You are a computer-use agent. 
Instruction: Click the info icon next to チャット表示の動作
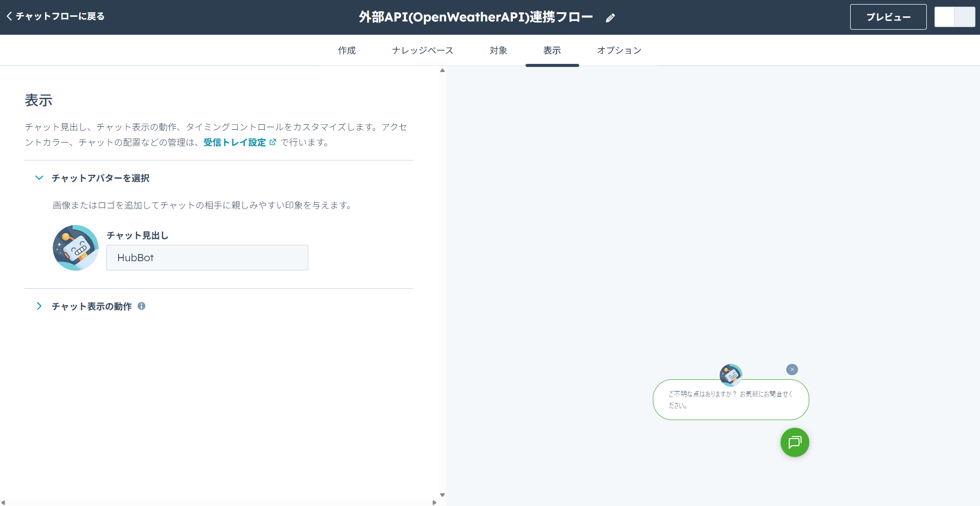142,306
